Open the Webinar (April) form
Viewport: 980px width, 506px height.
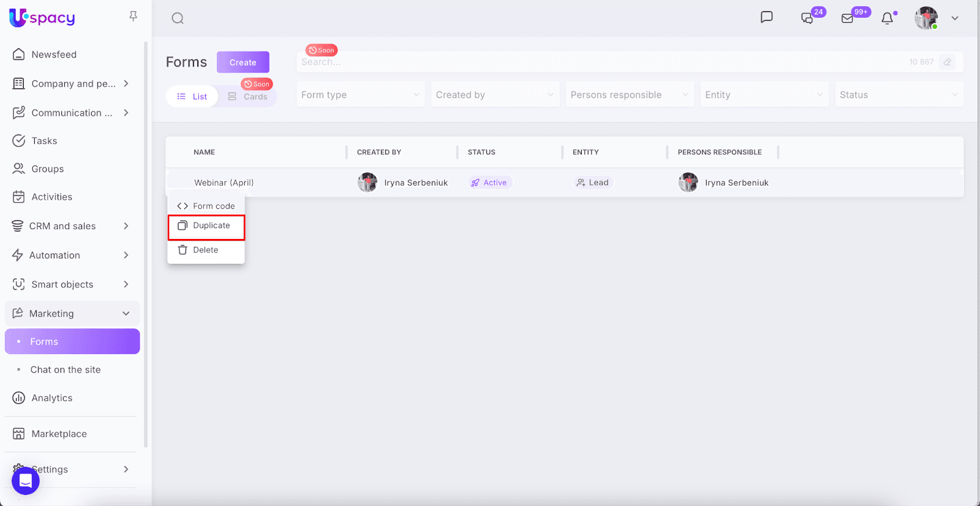[x=224, y=183]
